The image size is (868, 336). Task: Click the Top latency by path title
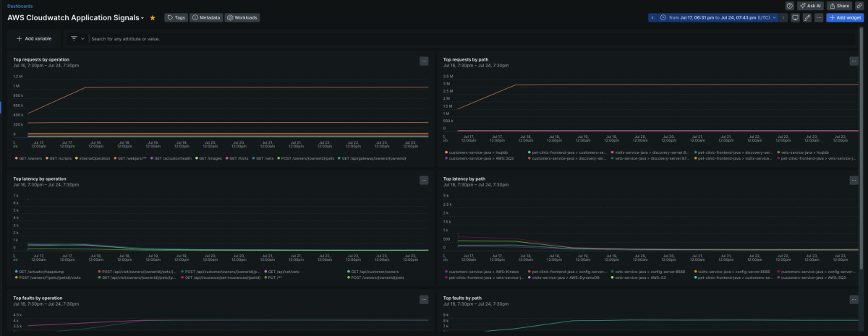tap(464, 178)
